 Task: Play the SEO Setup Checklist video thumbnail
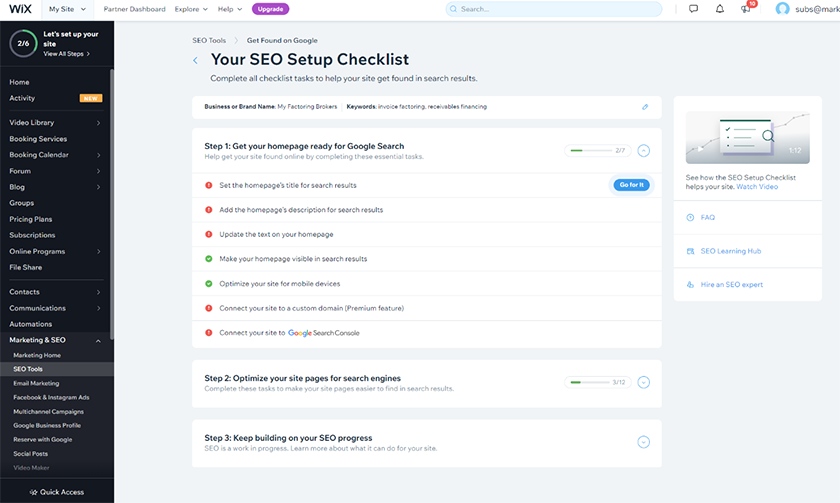(x=747, y=137)
